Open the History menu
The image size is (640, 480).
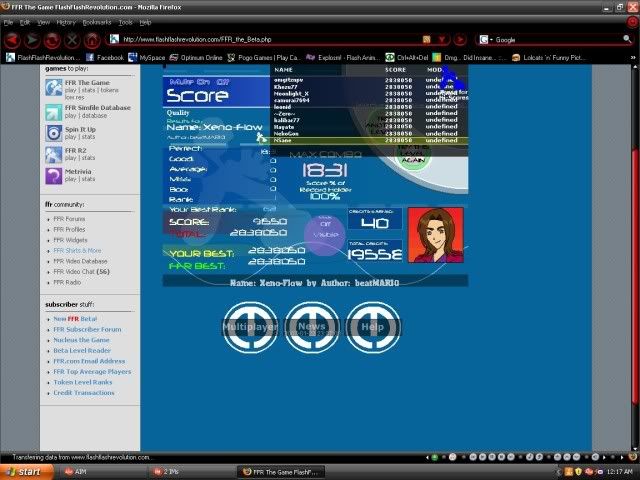click(x=66, y=21)
